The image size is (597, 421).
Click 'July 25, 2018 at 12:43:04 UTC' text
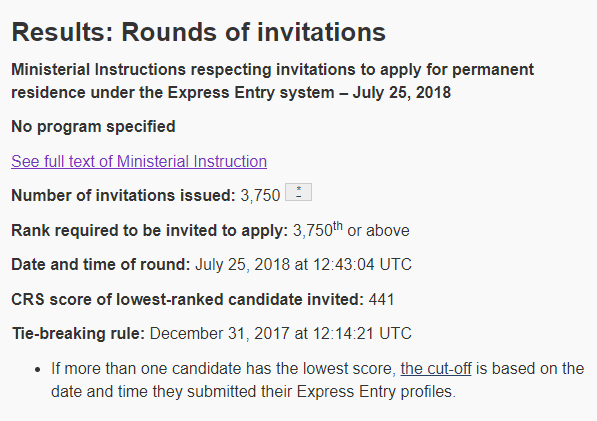pos(303,264)
